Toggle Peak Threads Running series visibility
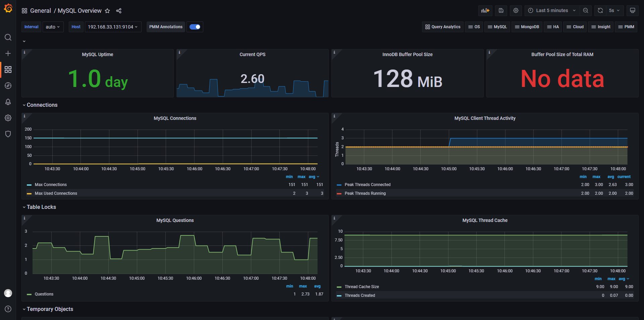The image size is (644, 320). [365, 193]
